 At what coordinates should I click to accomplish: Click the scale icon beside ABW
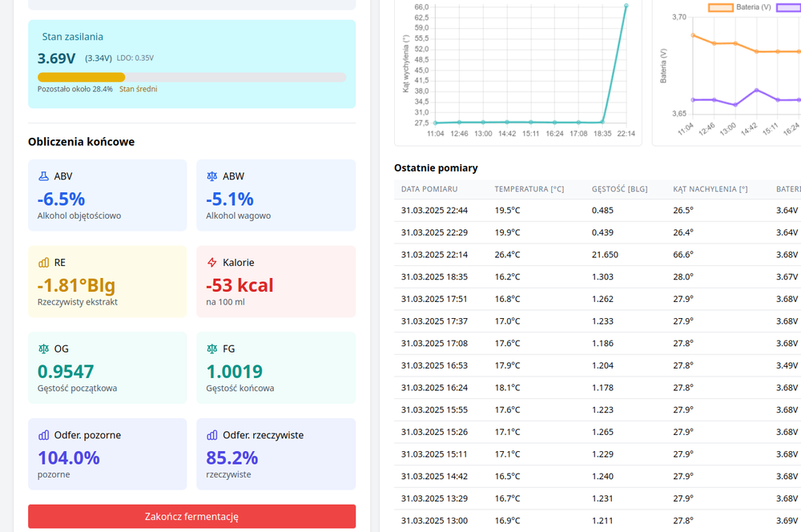[212, 176]
